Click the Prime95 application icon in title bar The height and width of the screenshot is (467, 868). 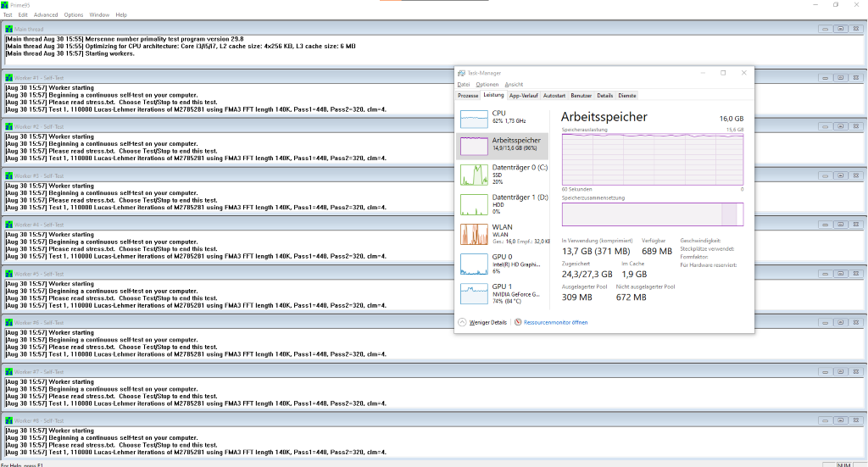tap(4, 4)
